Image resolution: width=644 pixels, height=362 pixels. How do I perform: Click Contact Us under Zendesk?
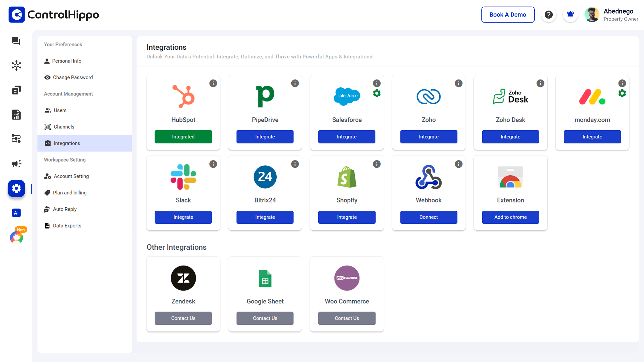click(x=183, y=318)
